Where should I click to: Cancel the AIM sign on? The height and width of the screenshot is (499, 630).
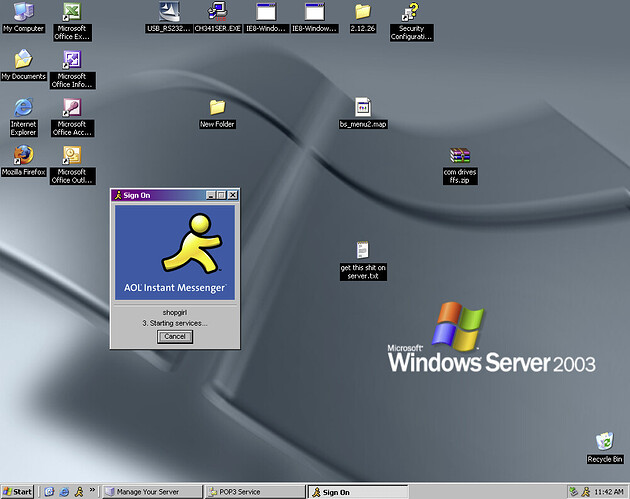[x=175, y=337]
